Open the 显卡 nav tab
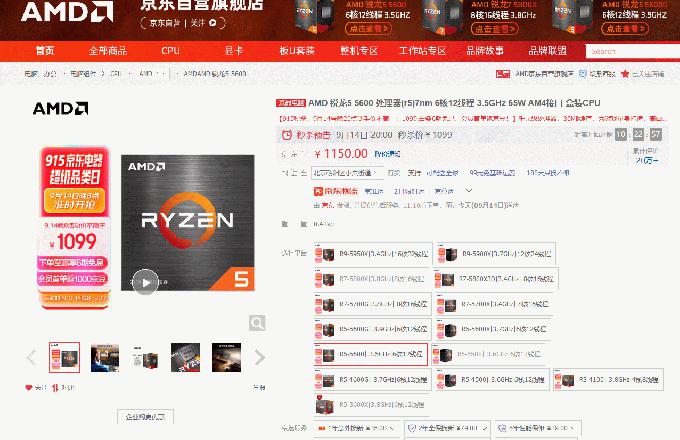 pos(233,51)
